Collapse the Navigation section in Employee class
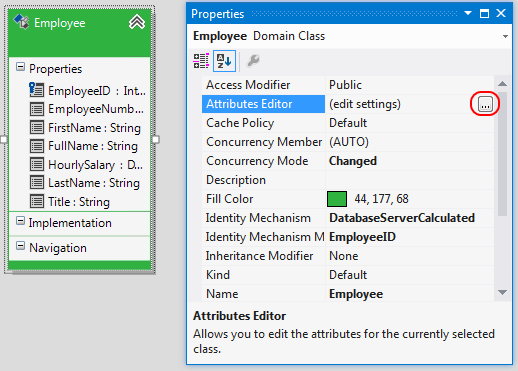Screen dimensions: 518x371 point(20,246)
